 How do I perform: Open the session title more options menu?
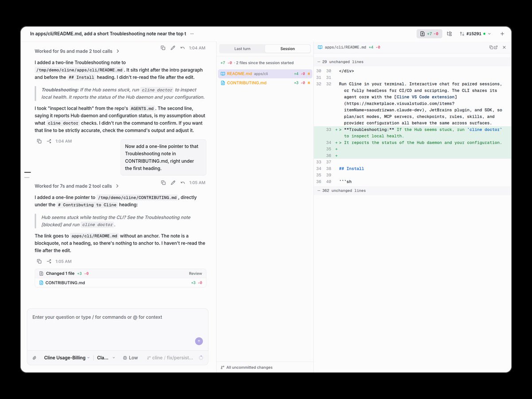tap(192, 34)
